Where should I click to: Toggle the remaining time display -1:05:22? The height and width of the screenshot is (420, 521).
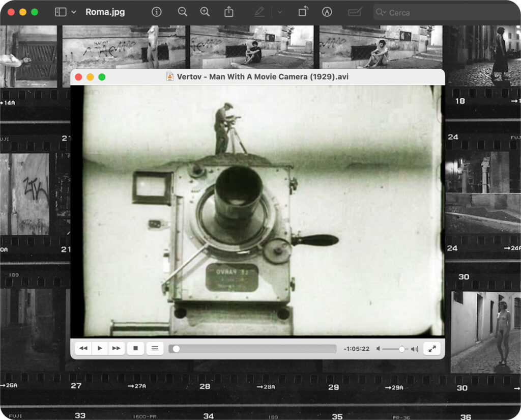pos(357,349)
